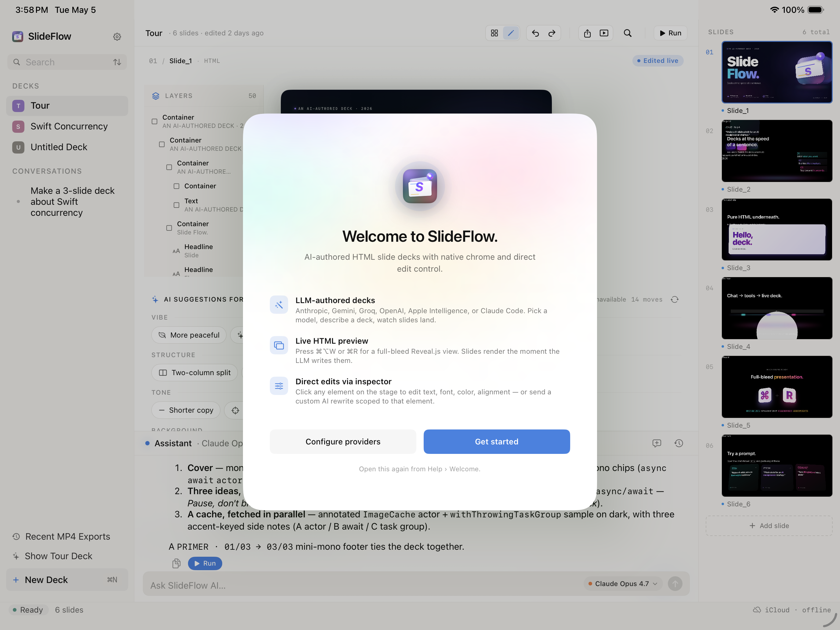This screenshot has width=840, height=630.
Task: Click the sort arrows in search field
Action: point(117,62)
